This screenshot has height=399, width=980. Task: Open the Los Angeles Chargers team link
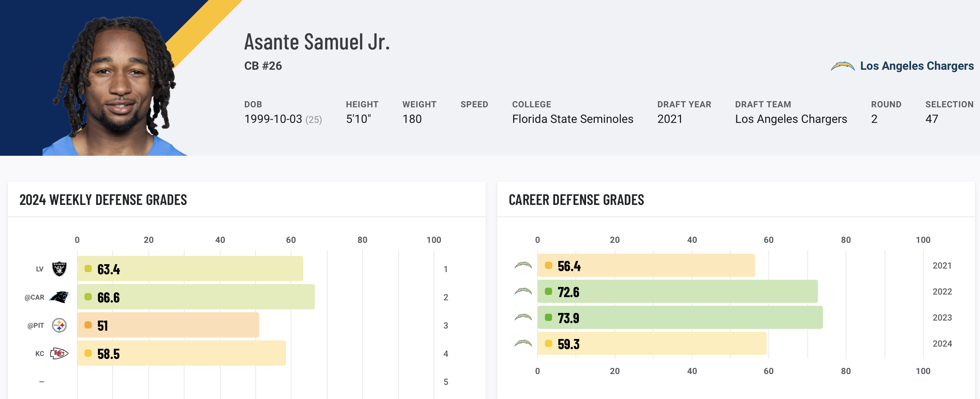(x=916, y=66)
